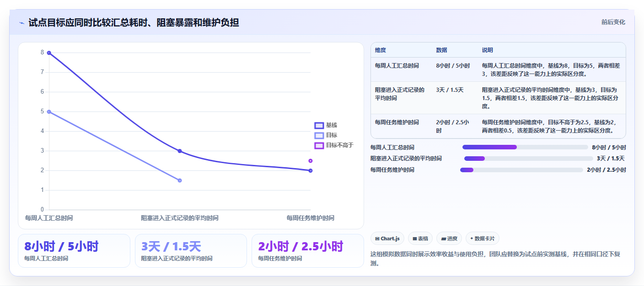Select the 每周人工汇总时间 progress bar
The height and width of the screenshot is (286, 644).
click(x=525, y=147)
